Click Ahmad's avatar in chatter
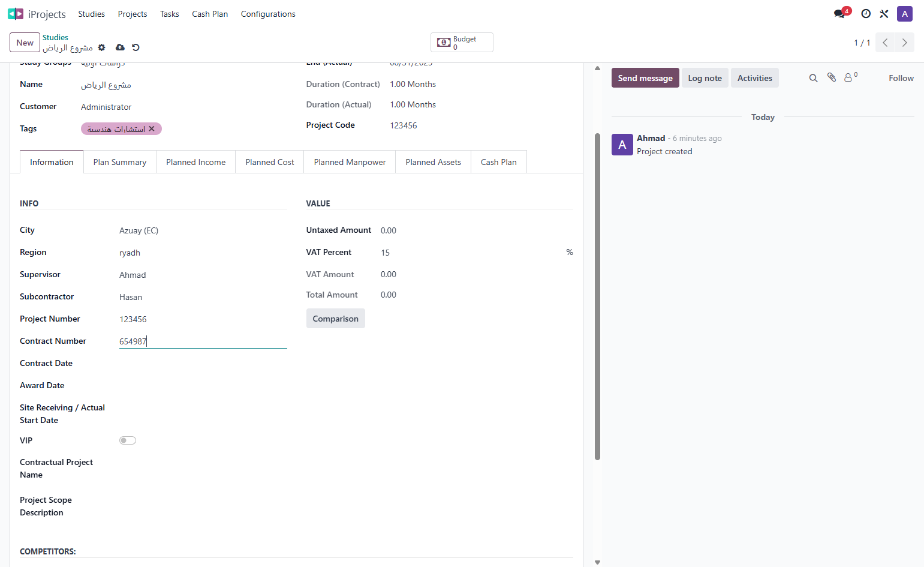This screenshot has height=567, width=924. click(622, 145)
